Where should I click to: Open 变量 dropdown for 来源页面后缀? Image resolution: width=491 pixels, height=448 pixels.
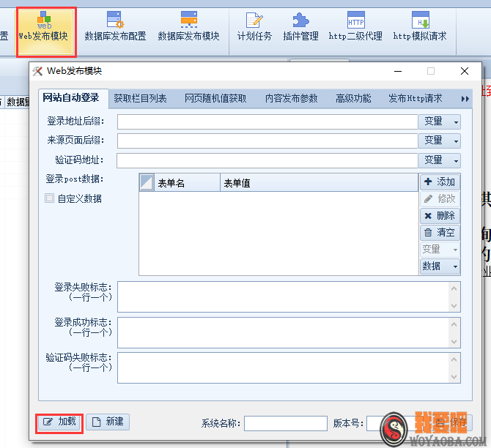point(439,141)
